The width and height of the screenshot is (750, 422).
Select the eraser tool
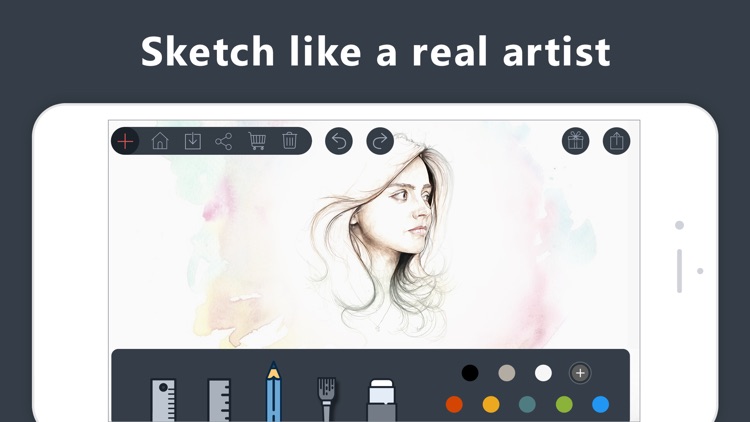point(382,400)
